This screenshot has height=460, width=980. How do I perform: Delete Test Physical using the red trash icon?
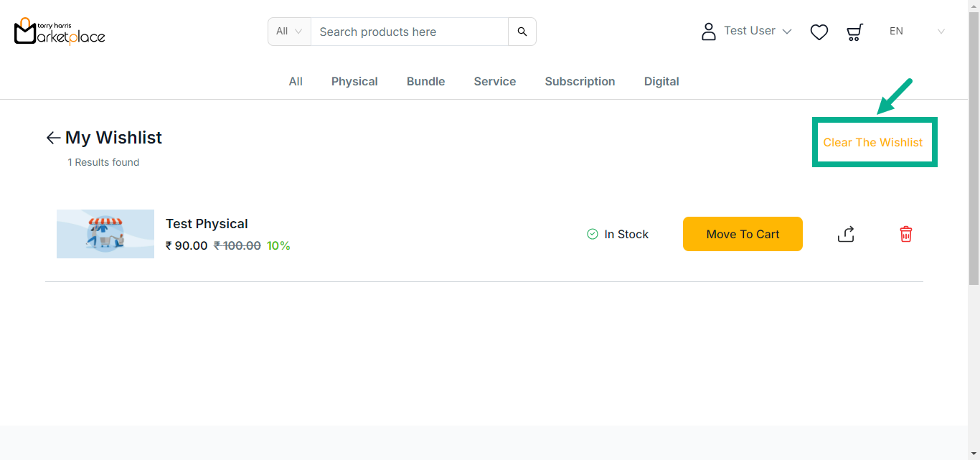tap(905, 234)
